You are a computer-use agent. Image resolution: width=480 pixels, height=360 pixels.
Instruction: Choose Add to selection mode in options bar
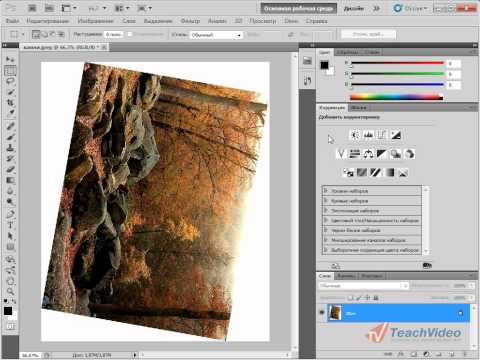click(x=44, y=34)
